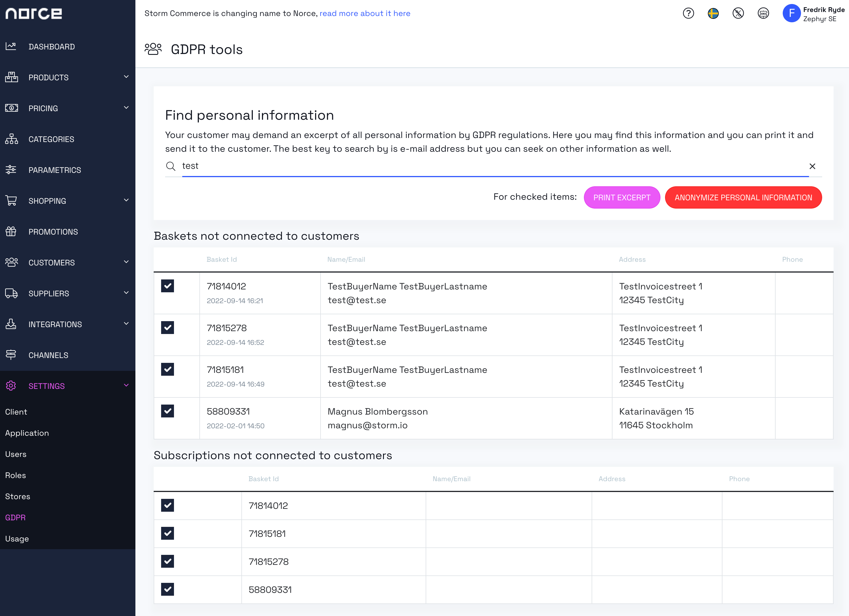Click the Categories hierarchy icon
Image resolution: width=849 pixels, height=616 pixels.
pyautogui.click(x=11, y=139)
